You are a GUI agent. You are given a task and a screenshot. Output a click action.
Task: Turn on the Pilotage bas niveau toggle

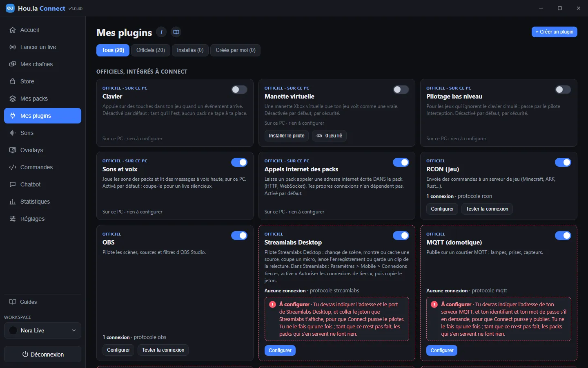click(x=563, y=90)
